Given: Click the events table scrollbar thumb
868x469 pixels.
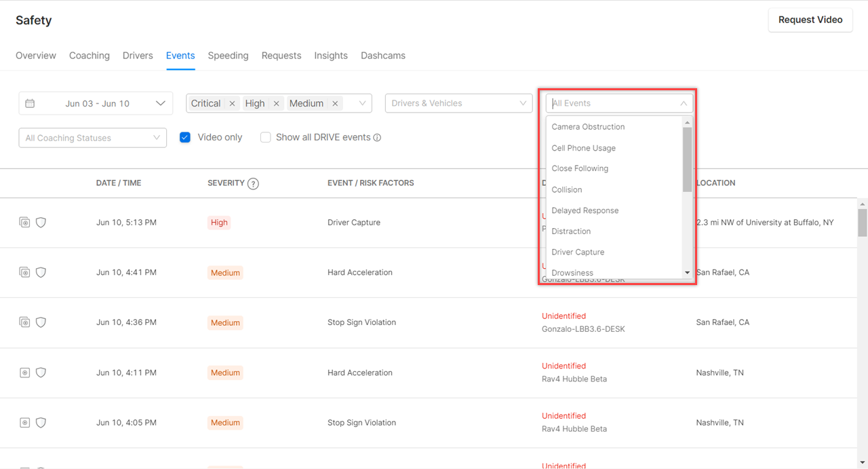Looking at the screenshot, I should 863,222.
